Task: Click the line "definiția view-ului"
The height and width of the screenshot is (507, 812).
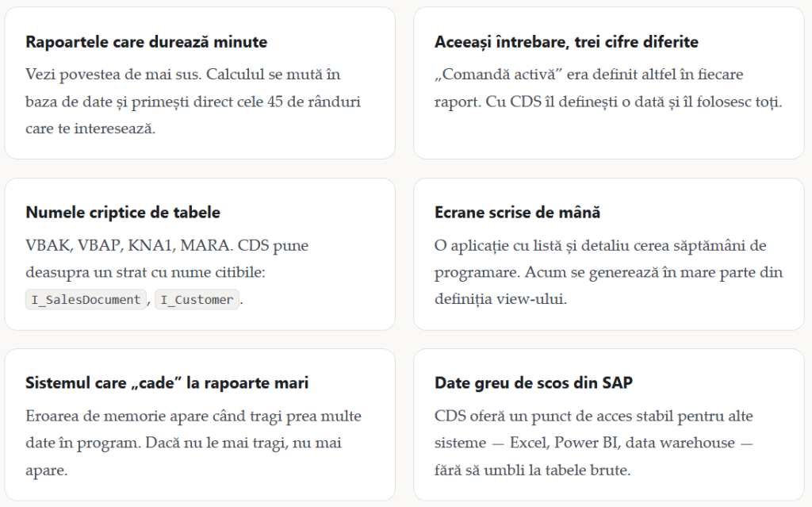Action: point(500,299)
